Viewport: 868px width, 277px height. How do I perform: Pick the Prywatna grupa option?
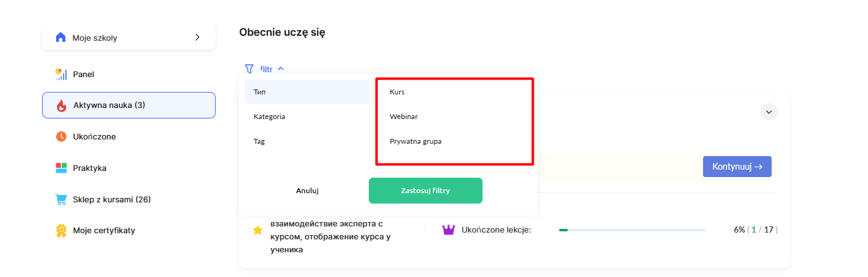point(415,141)
